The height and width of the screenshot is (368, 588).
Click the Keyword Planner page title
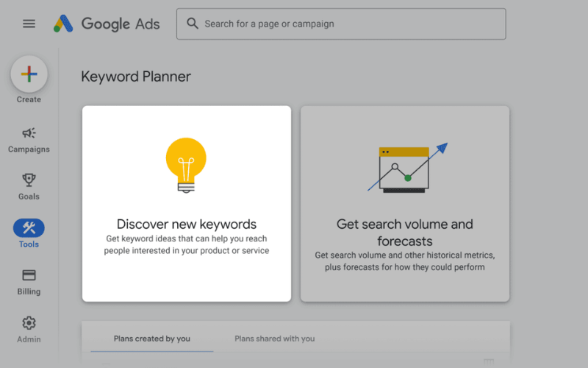coord(136,77)
